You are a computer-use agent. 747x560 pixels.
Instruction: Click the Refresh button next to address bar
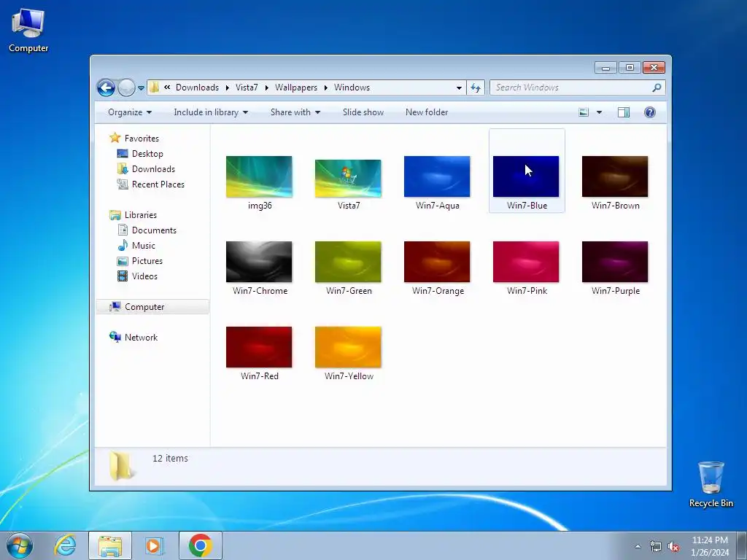click(476, 87)
